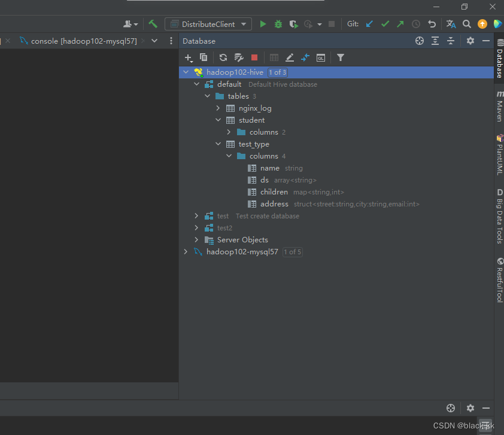The image size is (504, 435).
Task: Duplicate data source icon in Database toolbar
Action: pos(204,57)
